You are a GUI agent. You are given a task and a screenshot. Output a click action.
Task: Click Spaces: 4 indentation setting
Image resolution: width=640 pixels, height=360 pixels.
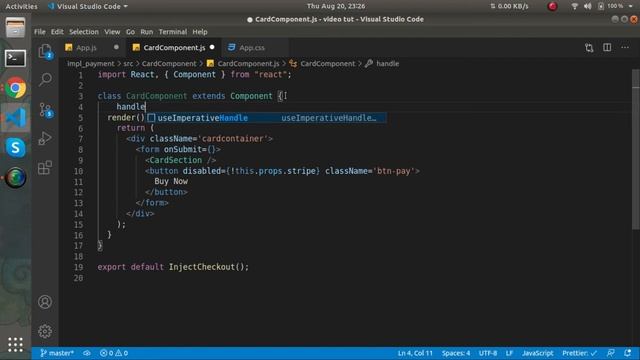pyautogui.click(x=456, y=353)
